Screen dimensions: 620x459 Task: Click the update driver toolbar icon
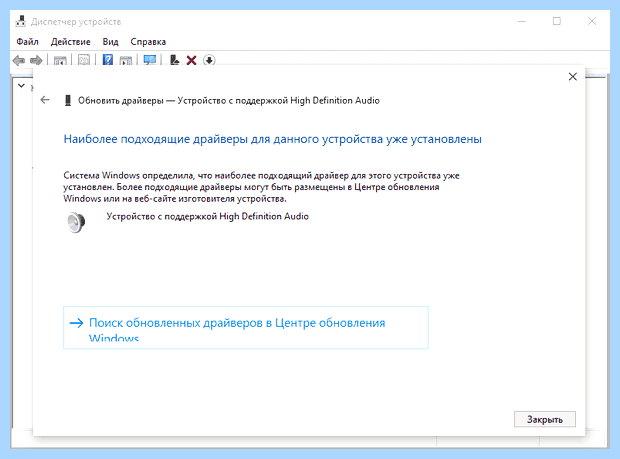click(174, 60)
